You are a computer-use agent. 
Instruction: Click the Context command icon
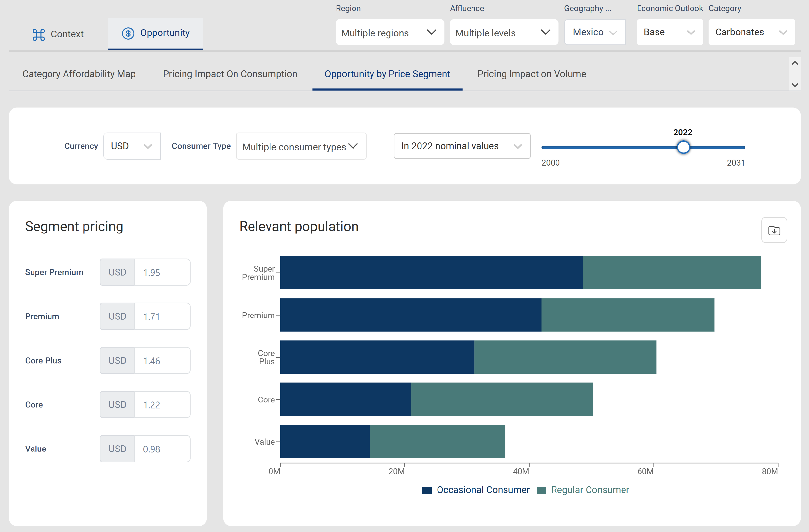tap(39, 34)
